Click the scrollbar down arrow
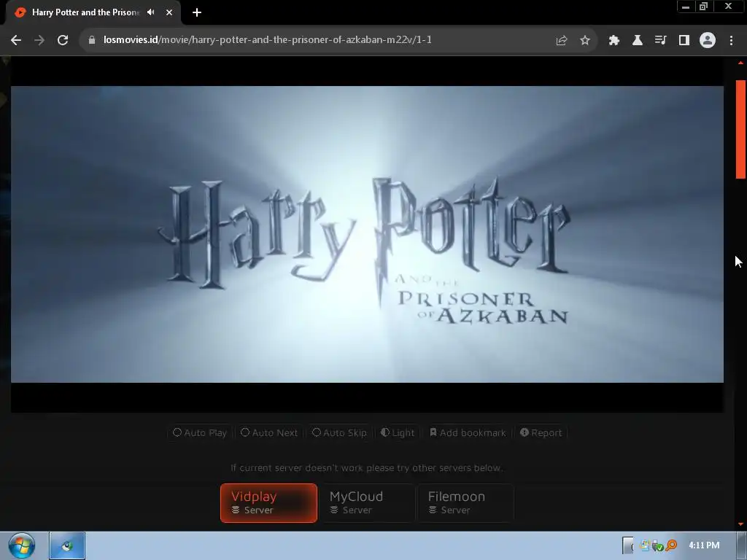 (x=740, y=524)
